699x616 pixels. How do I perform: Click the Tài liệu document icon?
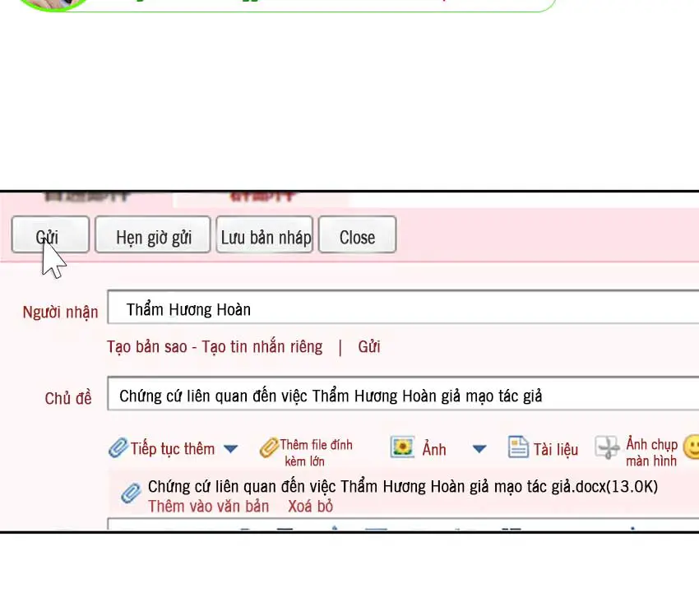518,447
